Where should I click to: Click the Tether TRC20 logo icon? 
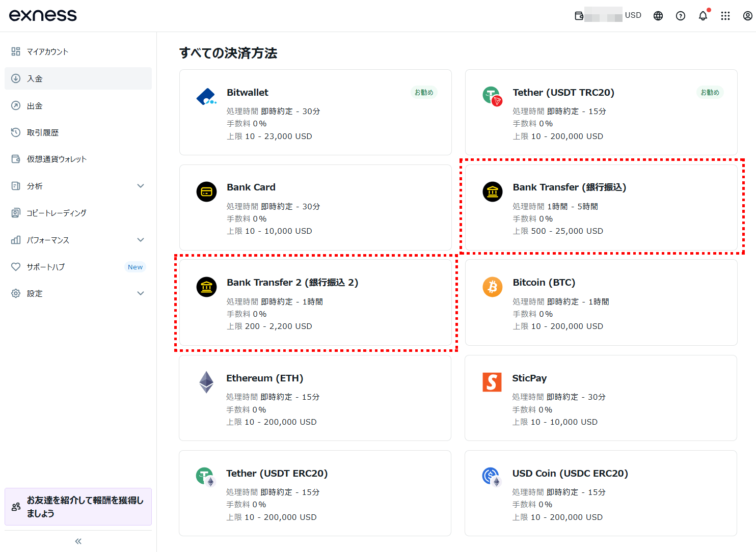click(493, 96)
